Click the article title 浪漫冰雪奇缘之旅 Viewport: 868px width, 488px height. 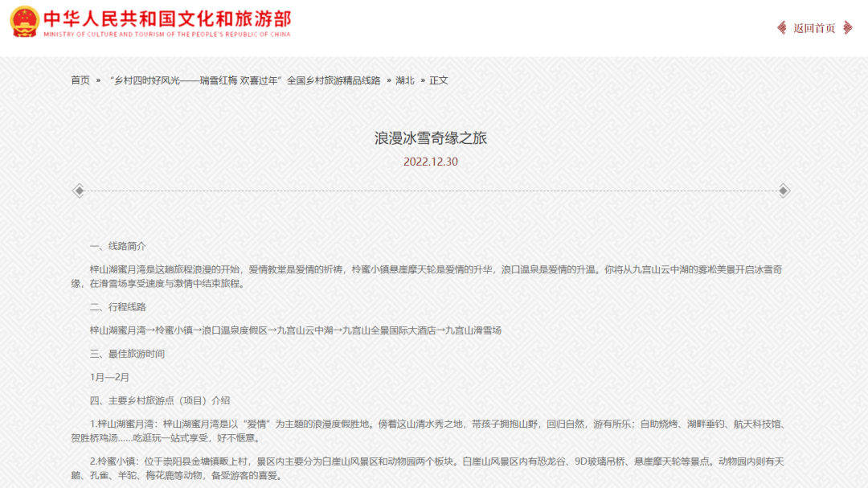431,138
